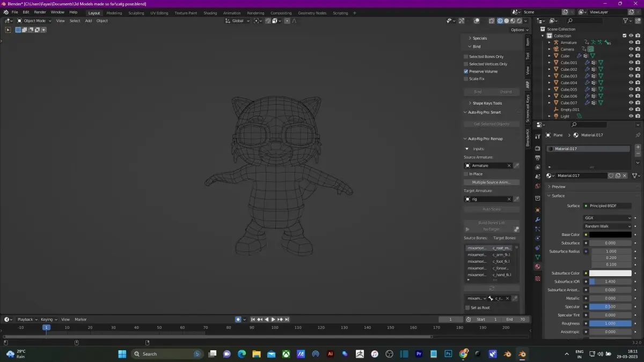Exclude Collection with its checkbox
644x362 pixels.
(x=625, y=35)
